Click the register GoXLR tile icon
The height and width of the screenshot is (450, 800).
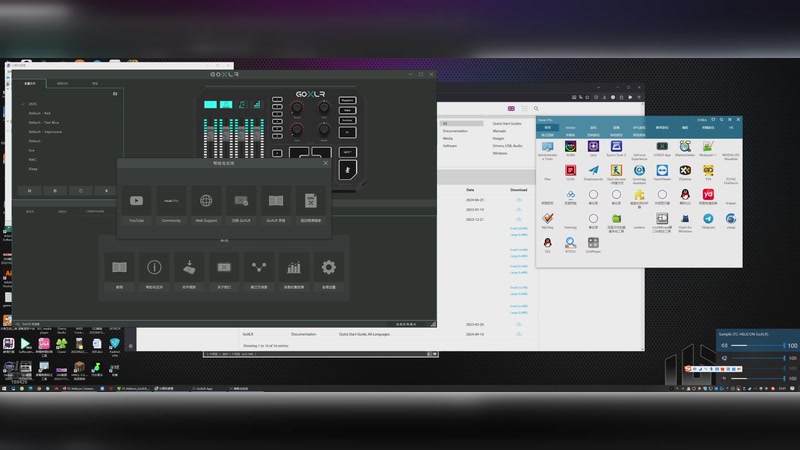[x=241, y=201]
